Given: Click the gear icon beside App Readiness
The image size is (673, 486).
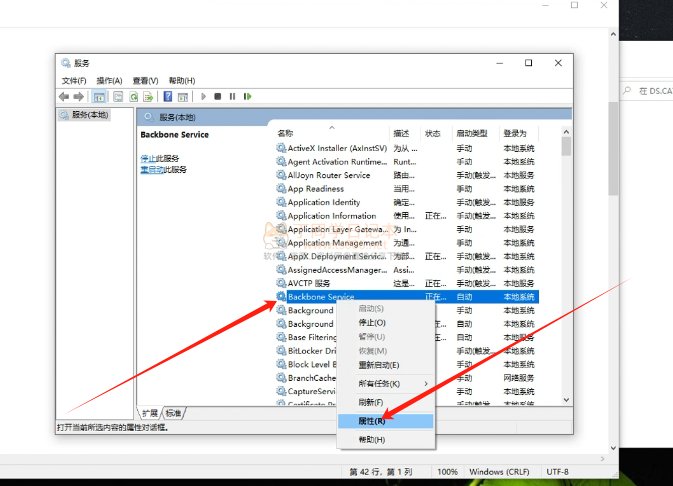Looking at the screenshot, I should (281, 188).
